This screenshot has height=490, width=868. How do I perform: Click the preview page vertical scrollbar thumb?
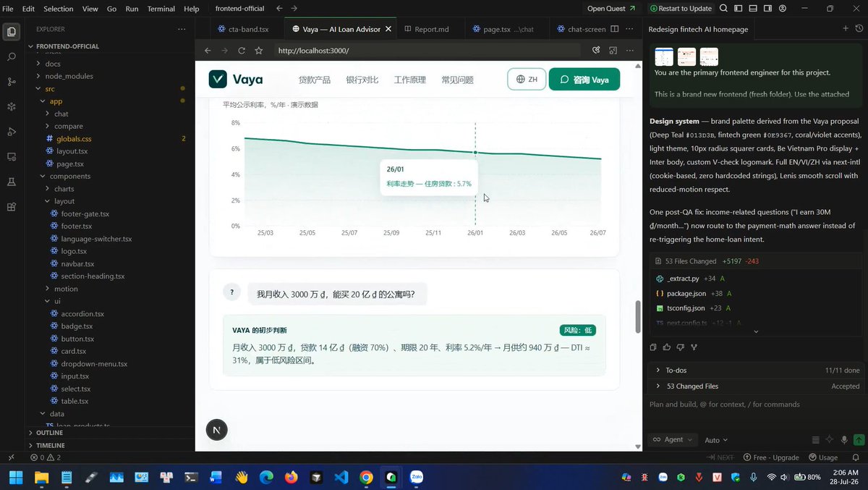[x=637, y=316]
